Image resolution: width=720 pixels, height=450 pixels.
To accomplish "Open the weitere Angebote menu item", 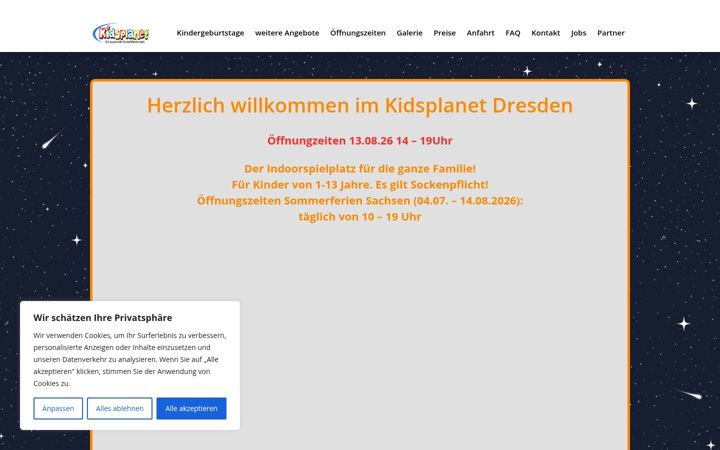I will (x=287, y=33).
